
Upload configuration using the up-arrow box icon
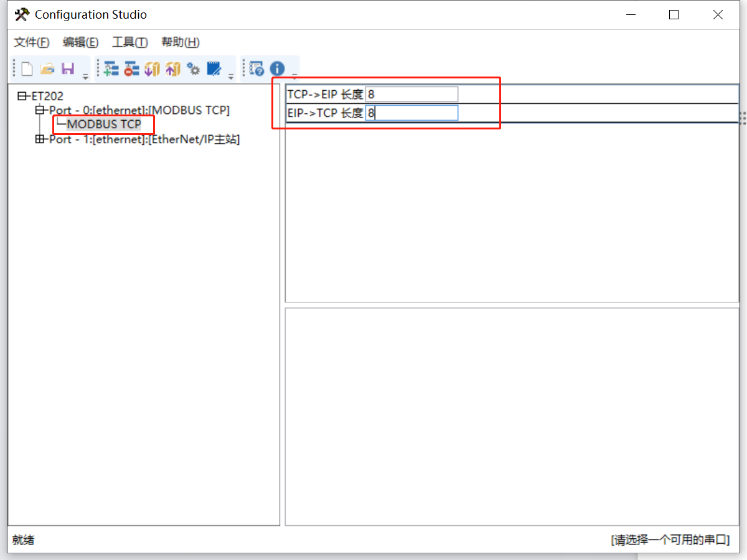173,69
